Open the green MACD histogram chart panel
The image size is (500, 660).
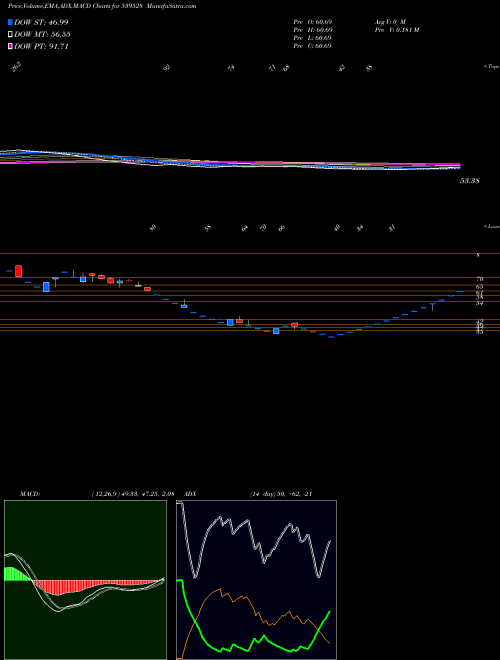(85, 580)
